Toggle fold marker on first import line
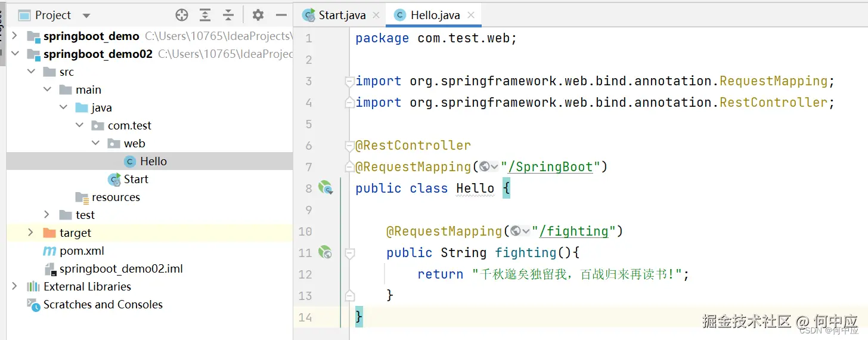 350,81
